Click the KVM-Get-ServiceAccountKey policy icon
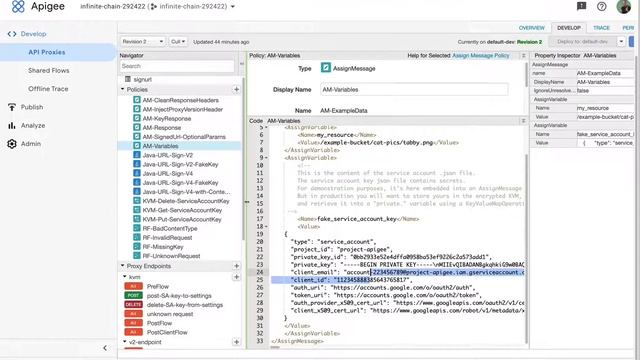Image resolution: width=640 pixels, height=360 pixels. 137,210
